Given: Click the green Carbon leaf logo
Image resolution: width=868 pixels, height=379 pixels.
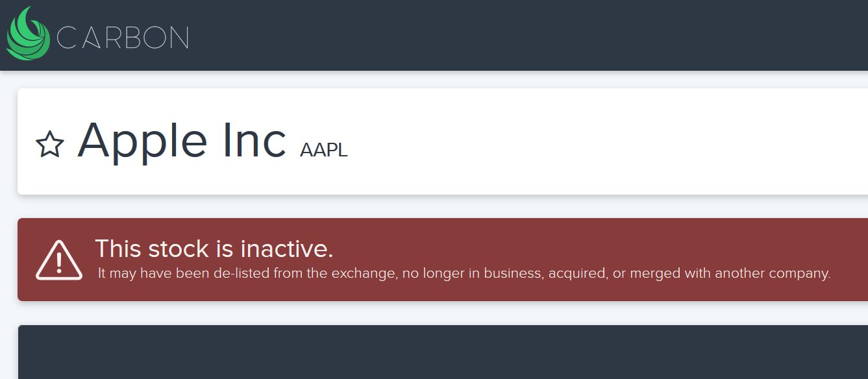Looking at the screenshot, I should point(28,34).
